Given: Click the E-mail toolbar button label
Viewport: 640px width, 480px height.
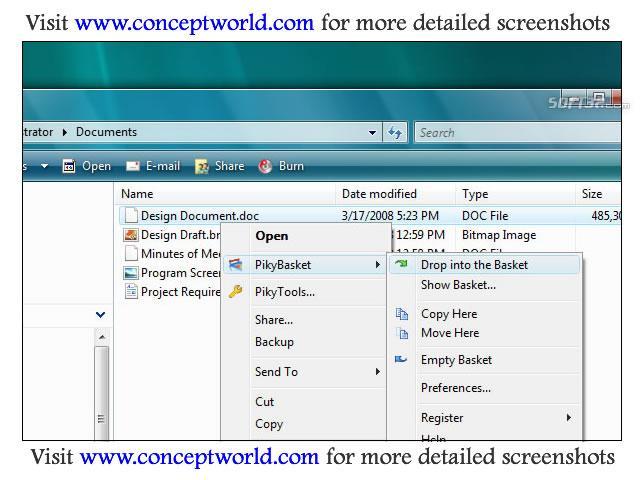Looking at the screenshot, I should tap(163, 166).
